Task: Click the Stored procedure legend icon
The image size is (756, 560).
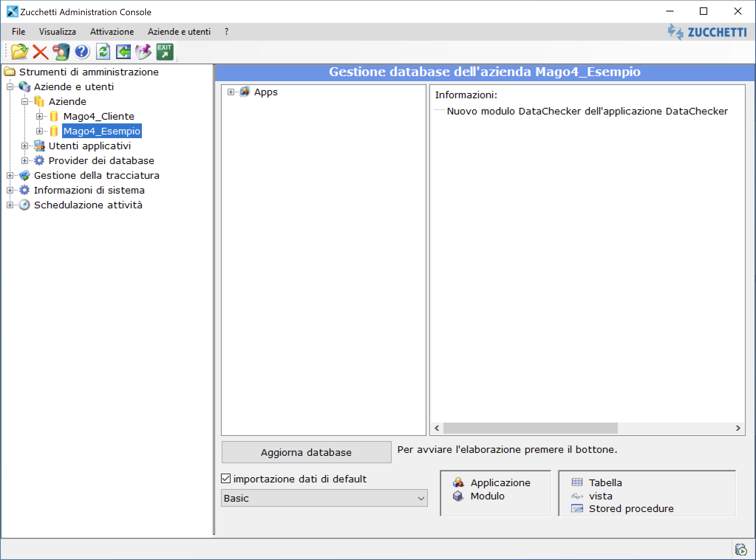Action: coord(577,508)
